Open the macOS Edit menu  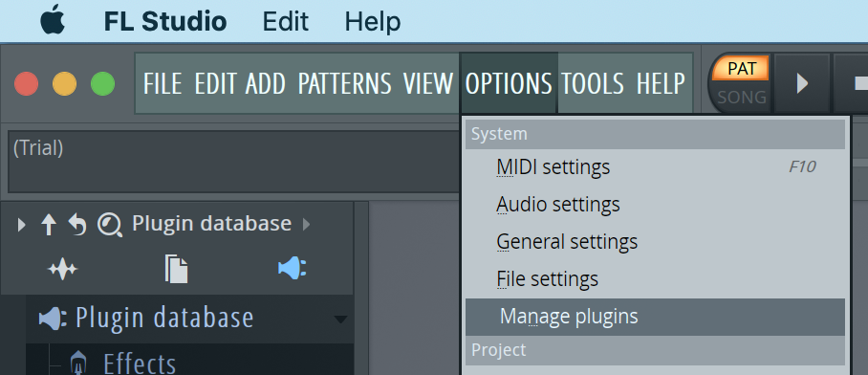tap(285, 22)
